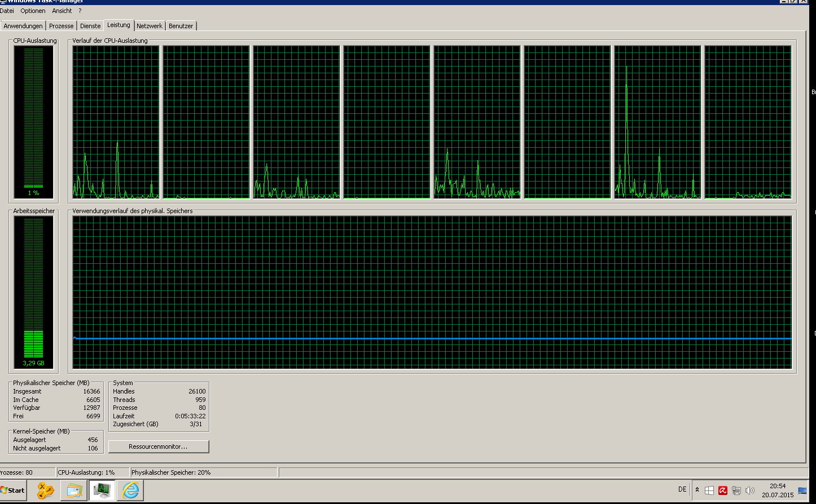The image size is (816, 504).
Task: Open the Ressourcenmonitor
Action: point(159,446)
